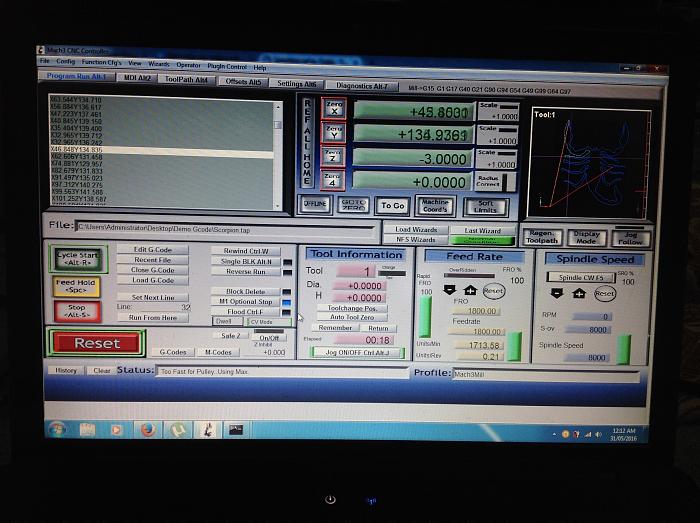
Task: Increase spindle speed with up arrow
Action: 579,294
